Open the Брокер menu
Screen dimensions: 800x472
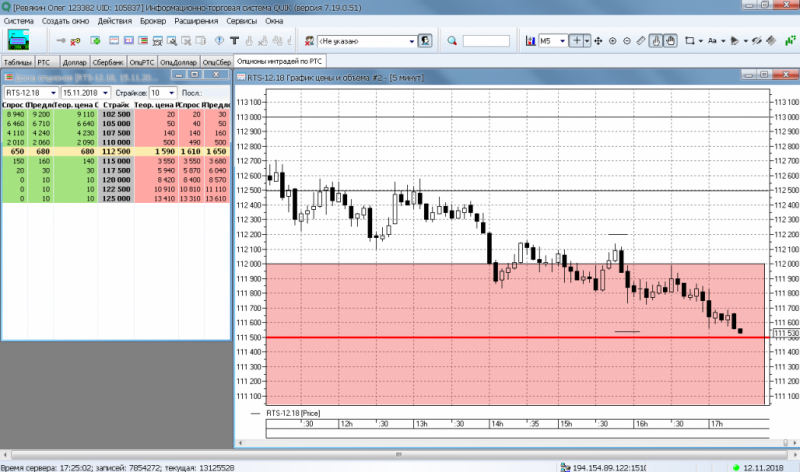tap(153, 21)
